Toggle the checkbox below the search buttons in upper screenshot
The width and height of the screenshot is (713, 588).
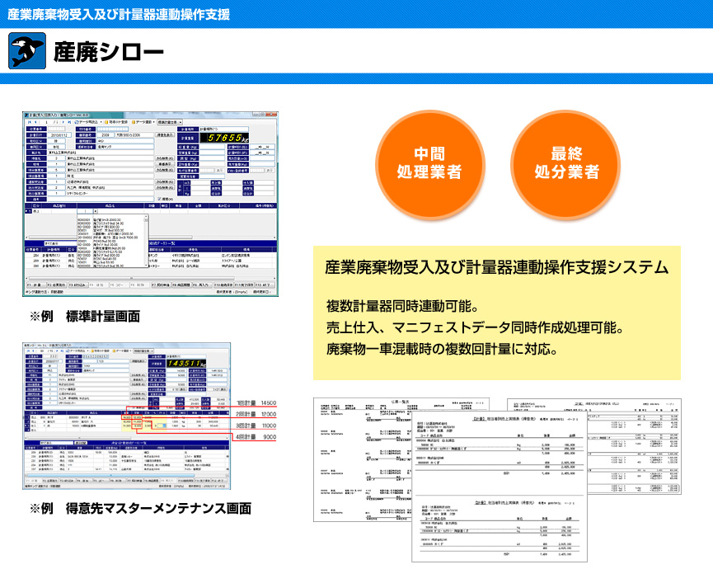159,199
